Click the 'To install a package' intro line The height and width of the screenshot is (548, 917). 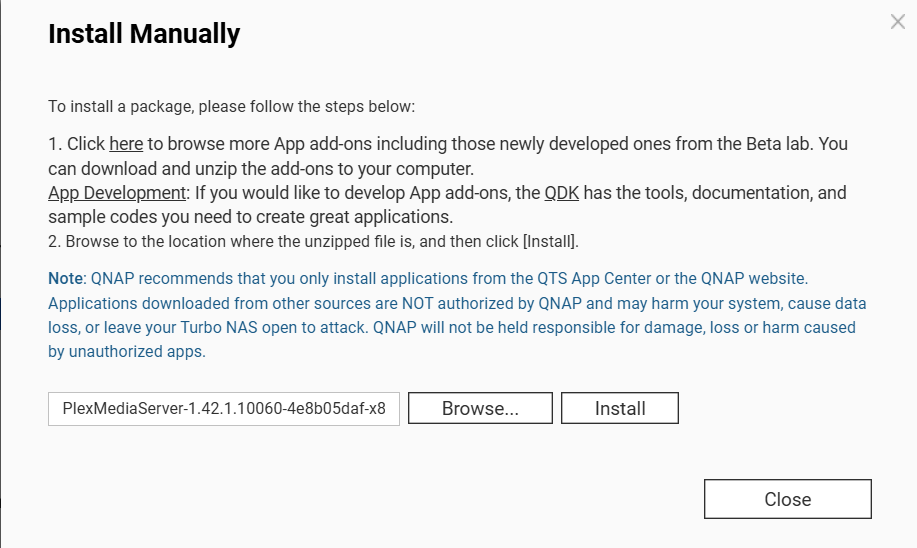click(x=231, y=106)
